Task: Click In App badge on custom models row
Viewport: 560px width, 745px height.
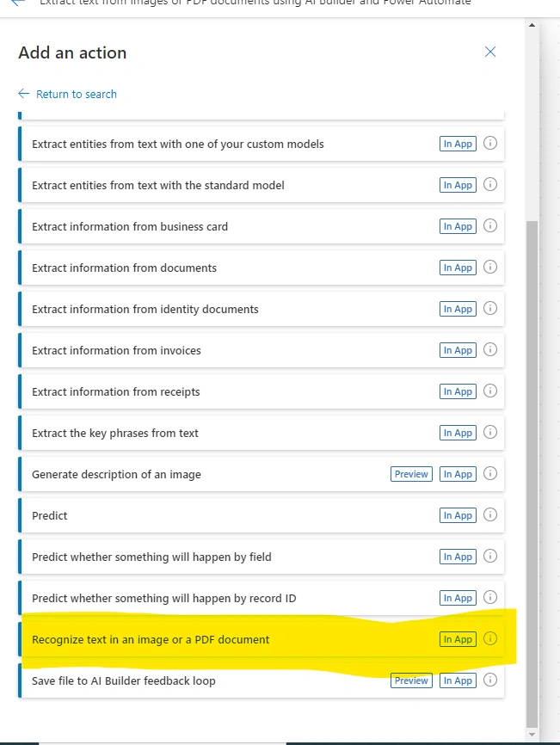Action: [458, 144]
